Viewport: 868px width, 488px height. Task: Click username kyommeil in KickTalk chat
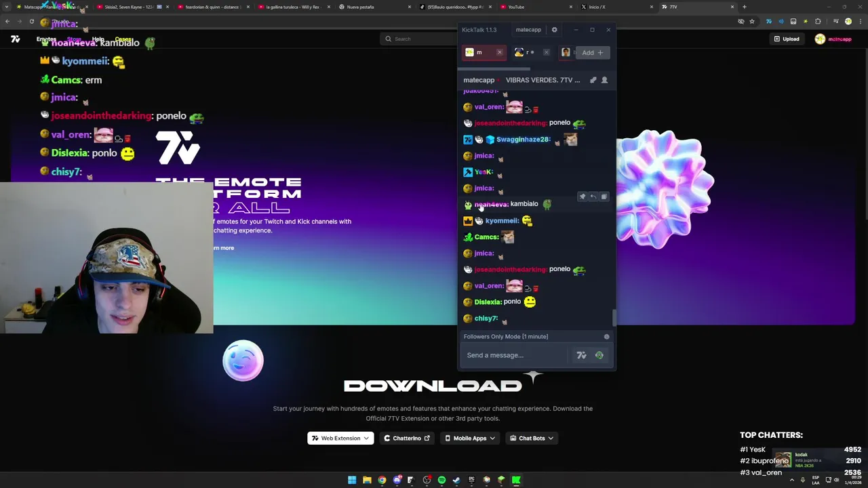(x=502, y=221)
